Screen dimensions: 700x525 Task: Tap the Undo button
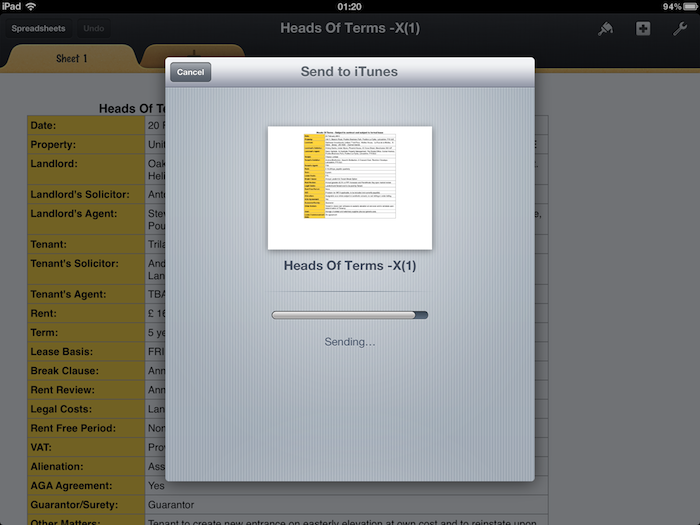point(94,29)
